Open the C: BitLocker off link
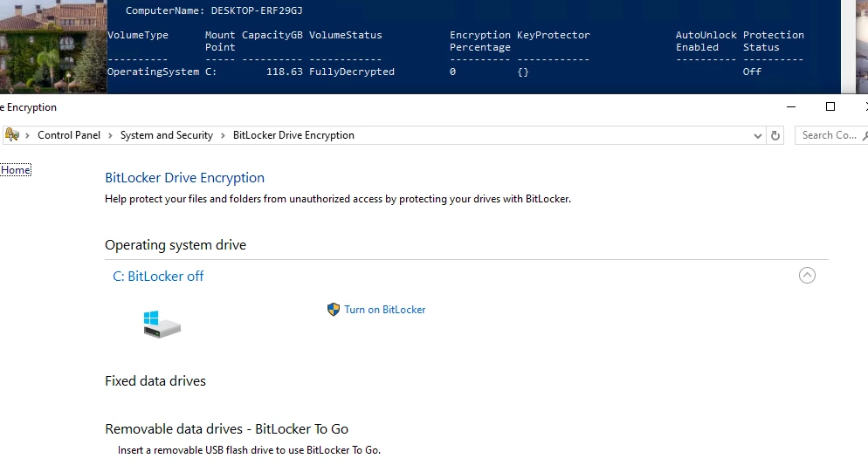The width and height of the screenshot is (868, 472). click(158, 276)
